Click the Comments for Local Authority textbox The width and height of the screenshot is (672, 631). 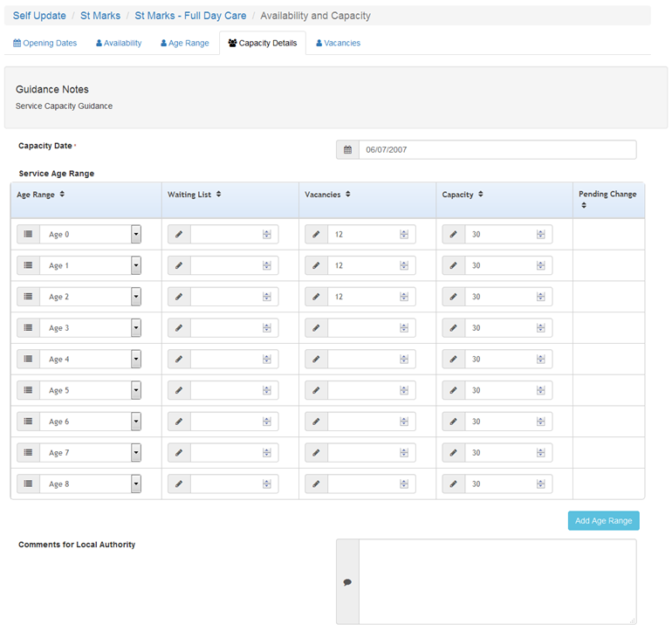497,581
